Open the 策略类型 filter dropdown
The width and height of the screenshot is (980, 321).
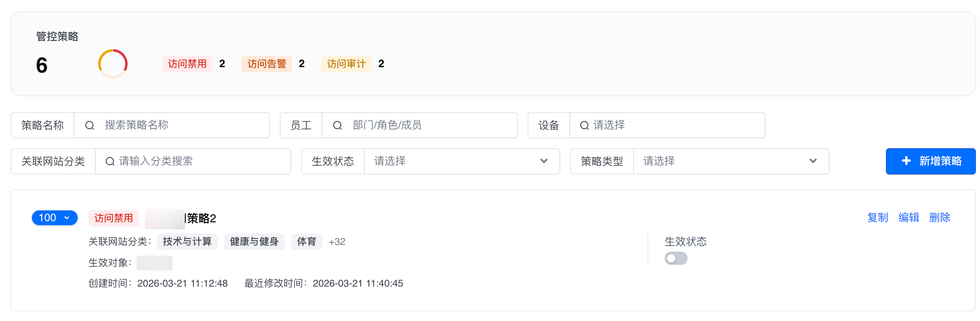tap(731, 161)
